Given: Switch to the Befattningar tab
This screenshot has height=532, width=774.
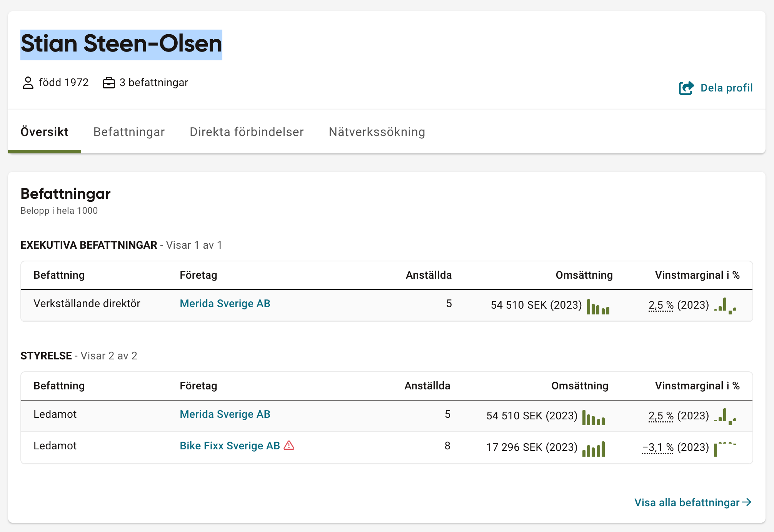Looking at the screenshot, I should click(129, 132).
